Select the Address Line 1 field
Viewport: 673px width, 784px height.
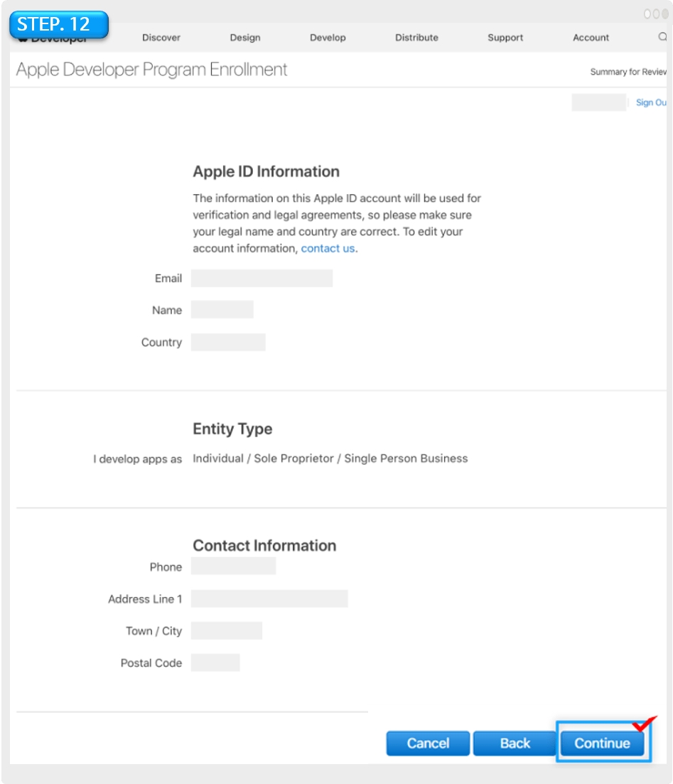pos(269,598)
